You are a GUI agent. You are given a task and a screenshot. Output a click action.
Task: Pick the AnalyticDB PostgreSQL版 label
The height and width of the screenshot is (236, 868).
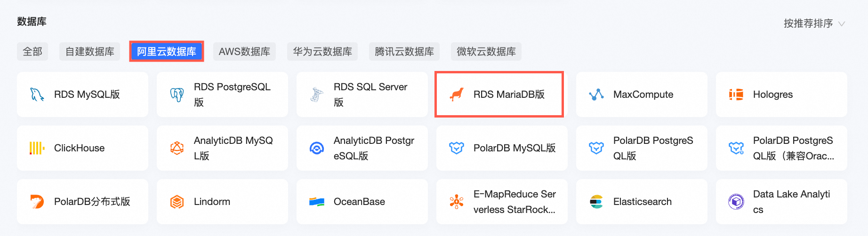tap(374, 148)
